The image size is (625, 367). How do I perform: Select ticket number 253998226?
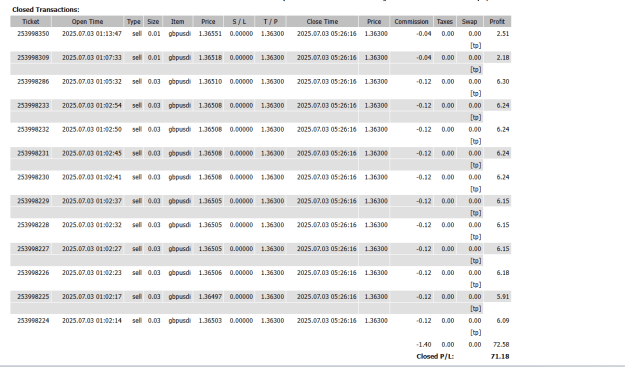[33, 273]
